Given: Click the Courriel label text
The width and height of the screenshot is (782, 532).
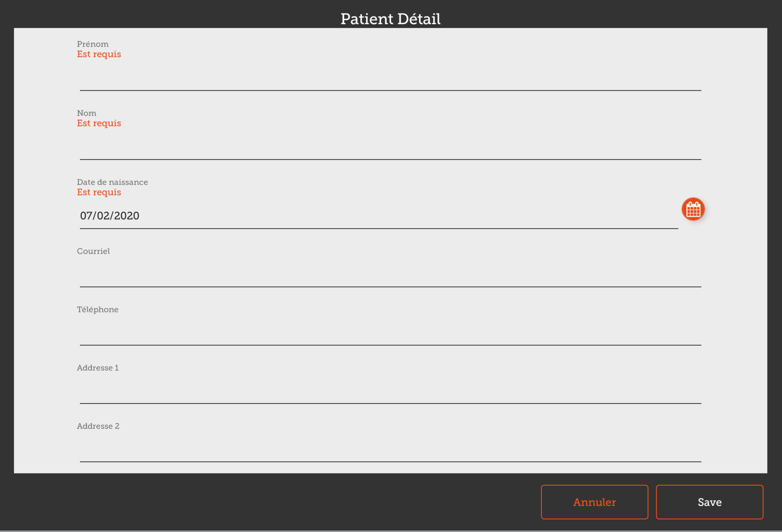Looking at the screenshot, I should 93,251.
